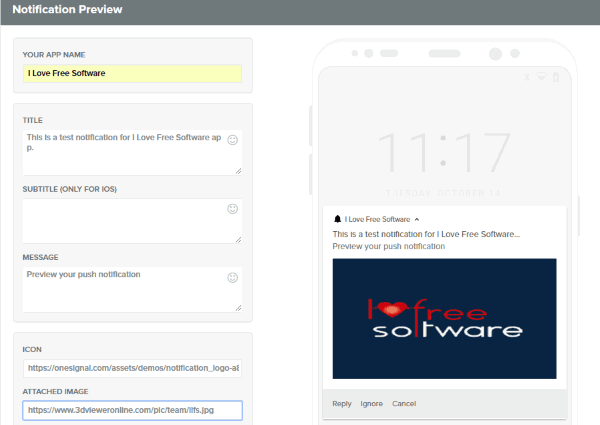Collapse notification using the caret beside app name
The width and height of the screenshot is (600, 425).
(417, 218)
